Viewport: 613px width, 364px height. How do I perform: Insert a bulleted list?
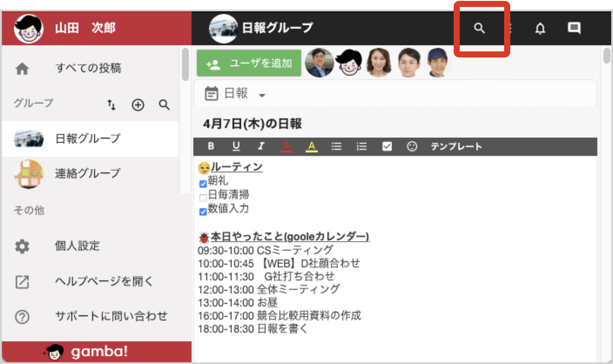(x=337, y=146)
